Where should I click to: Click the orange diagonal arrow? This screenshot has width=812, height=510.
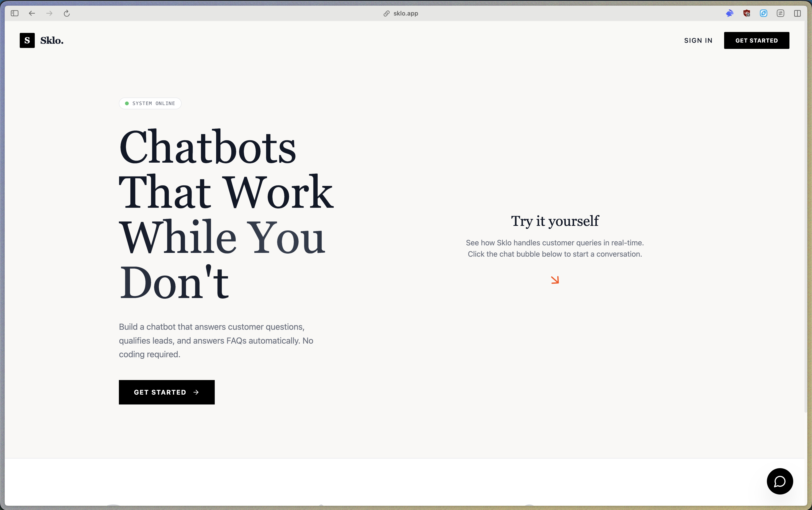coord(555,280)
